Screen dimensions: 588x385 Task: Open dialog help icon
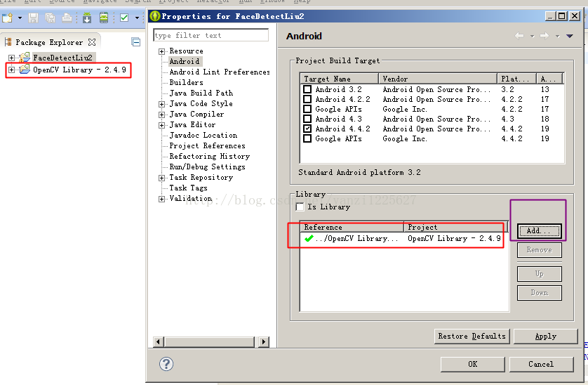tap(166, 364)
